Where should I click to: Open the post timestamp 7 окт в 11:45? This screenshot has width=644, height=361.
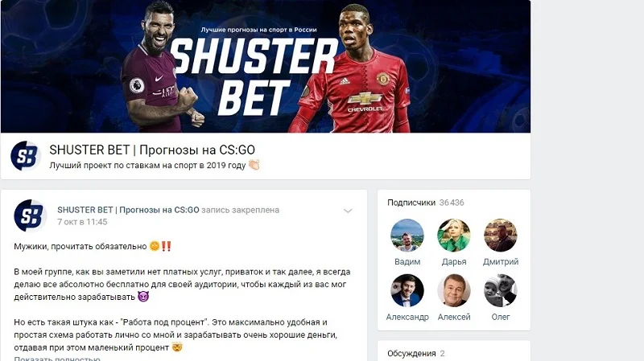click(x=82, y=222)
